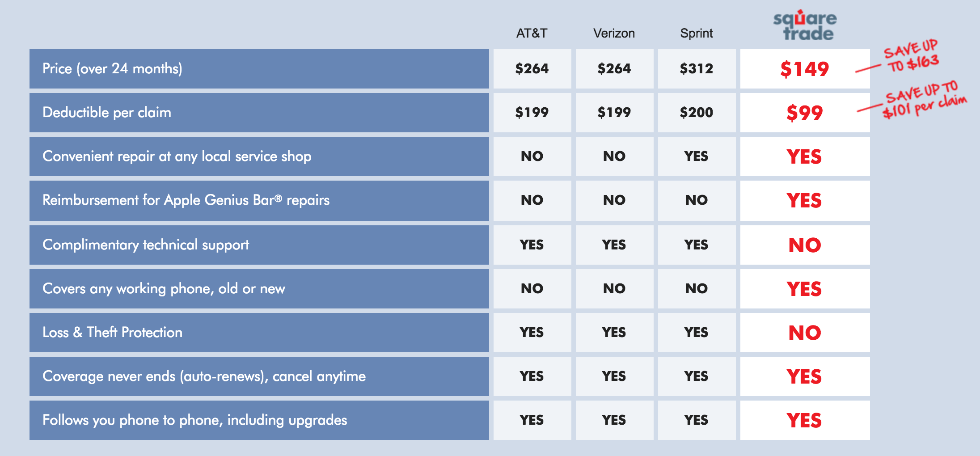Click the SquareTrade $99 deductible
This screenshot has height=456, width=980.
804,113
